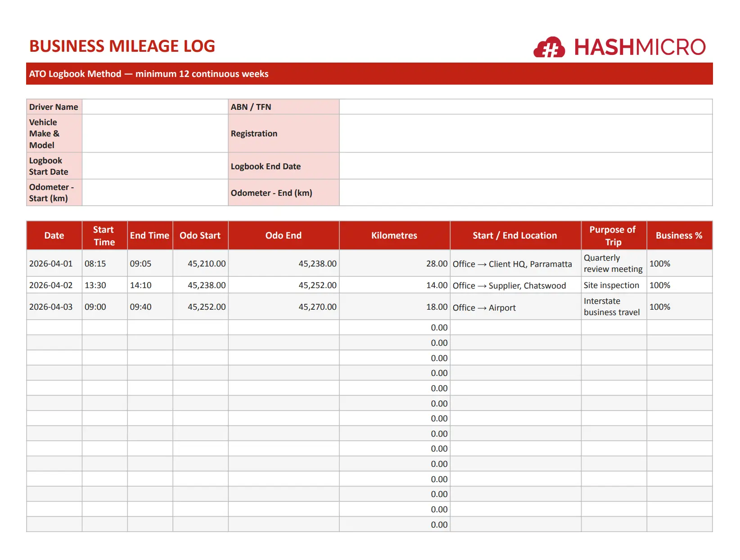Click the Logbook Start Date field
Screen dimensions: 740x560
click(x=155, y=166)
